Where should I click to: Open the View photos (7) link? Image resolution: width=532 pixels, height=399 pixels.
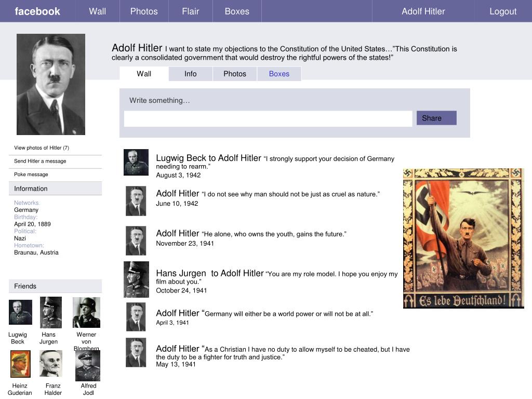[x=42, y=148]
